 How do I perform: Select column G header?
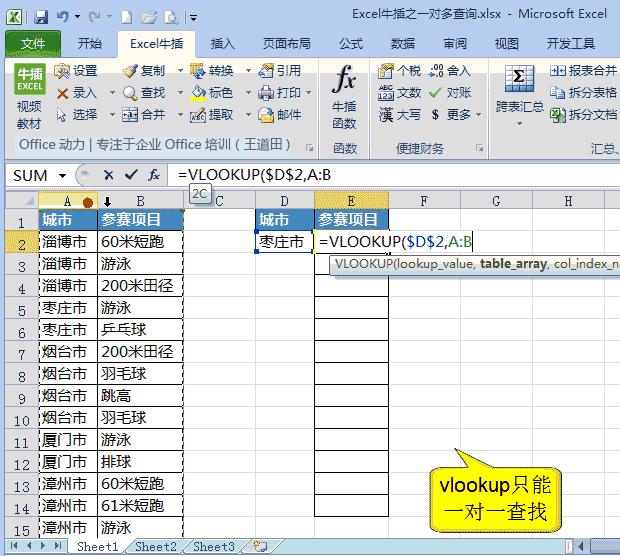pos(496,201)
